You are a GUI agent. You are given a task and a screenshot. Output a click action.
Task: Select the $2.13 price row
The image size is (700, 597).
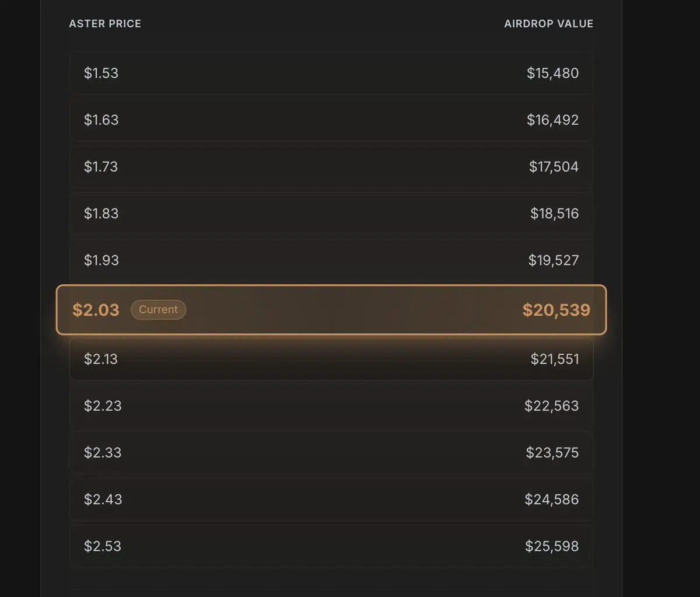click(x=101, y=359)
